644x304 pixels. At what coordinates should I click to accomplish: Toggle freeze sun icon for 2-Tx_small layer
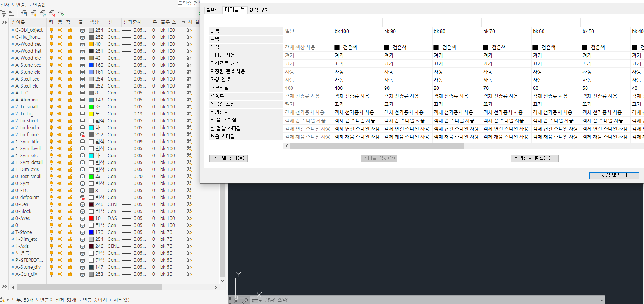click(60, 107)
